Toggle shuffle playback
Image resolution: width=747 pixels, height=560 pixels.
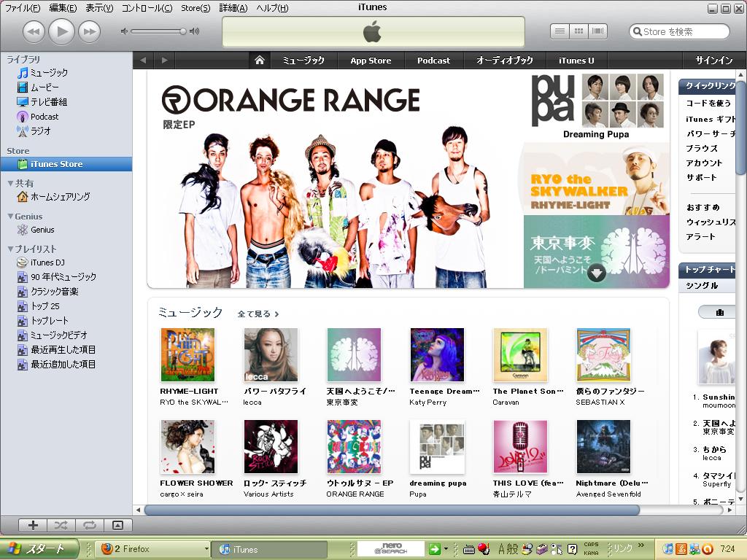(x=61, y=525)
